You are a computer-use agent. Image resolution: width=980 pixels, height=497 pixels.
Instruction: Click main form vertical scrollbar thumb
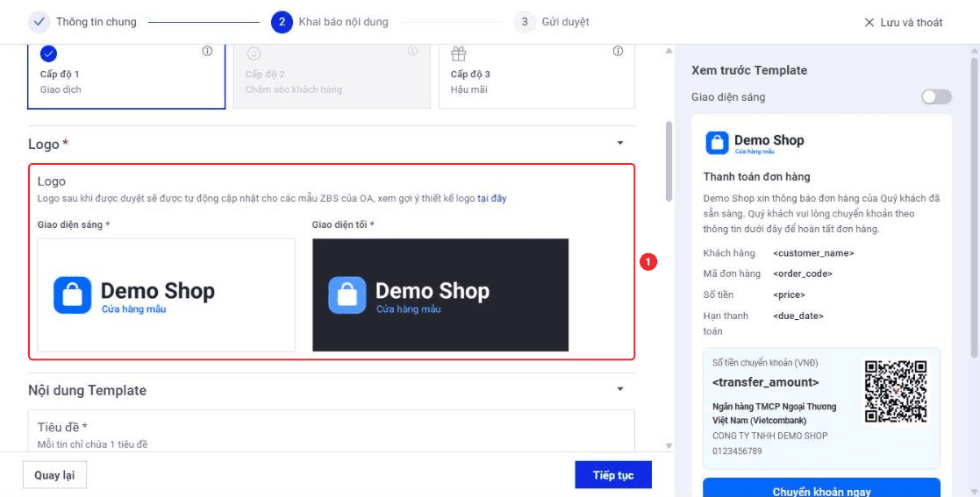tap(669, 161)
